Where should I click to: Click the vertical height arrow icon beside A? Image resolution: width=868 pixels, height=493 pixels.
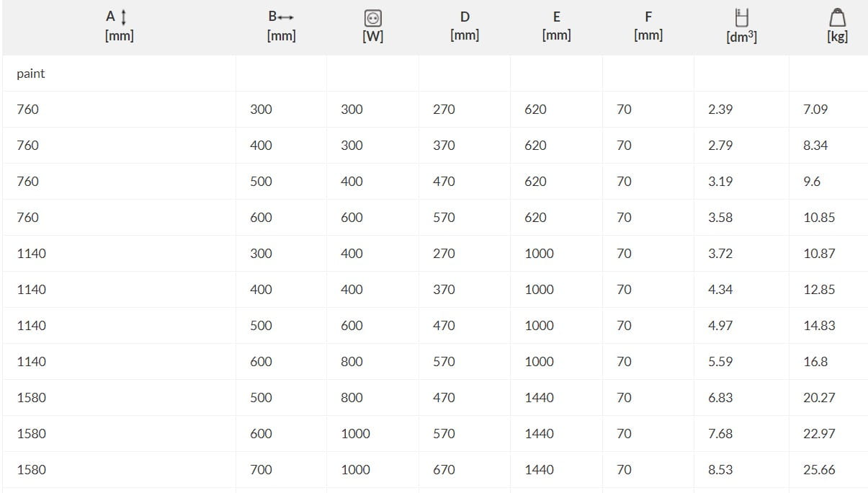(125, 17)
